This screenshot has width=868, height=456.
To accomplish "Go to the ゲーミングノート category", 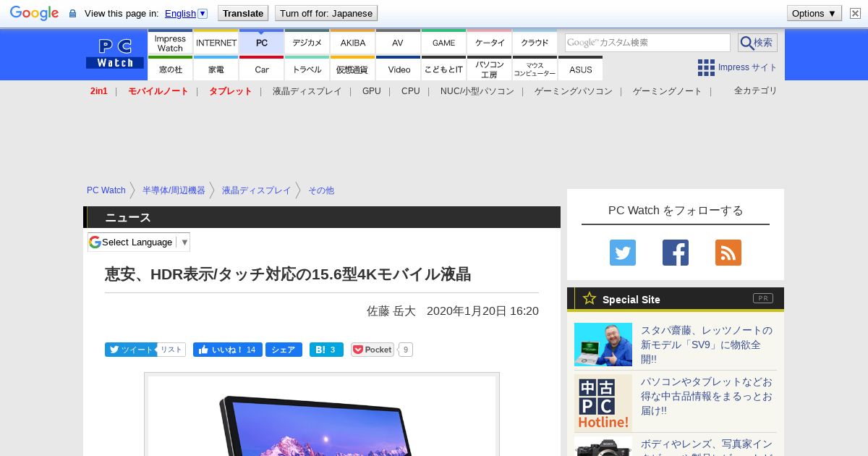I will click(x=667, y=91).
